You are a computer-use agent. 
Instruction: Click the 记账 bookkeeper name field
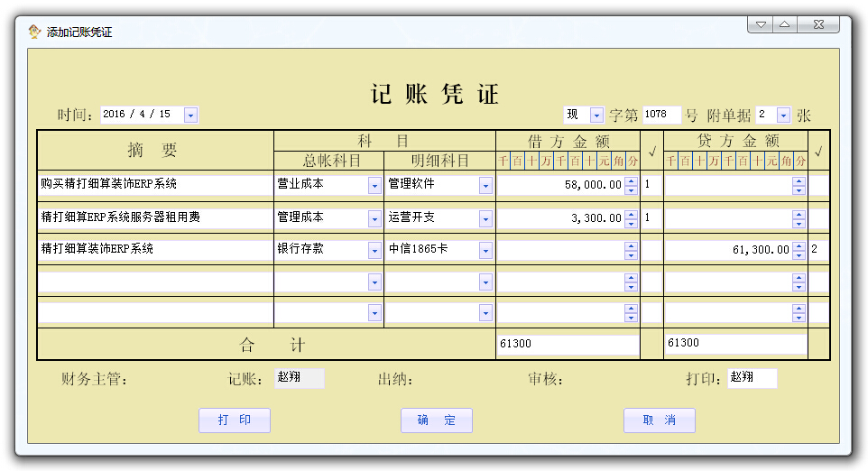tap(299, 378)
